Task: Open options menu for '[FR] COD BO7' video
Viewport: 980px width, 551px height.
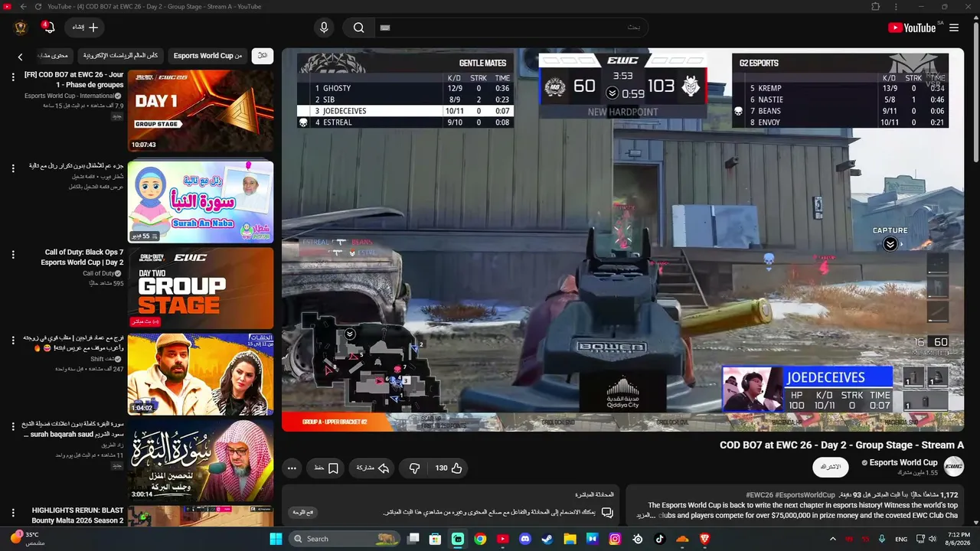Action: (x=13, y=77)
